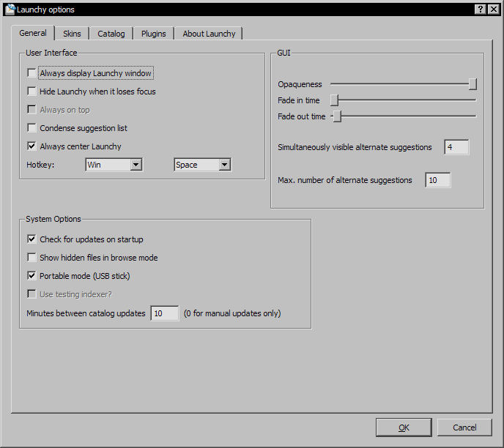Enable Show hidden files in browse mode
Viewport: 504px width, 448px height.
click(31, 258)
